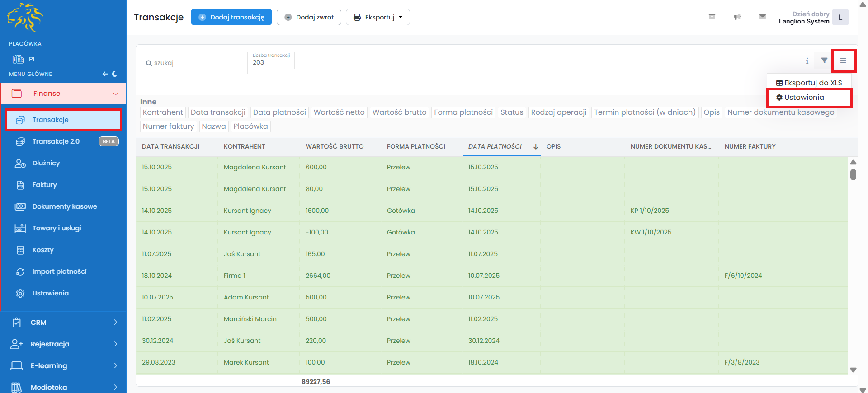This screenshot has height=393, width=868.
Task: Click the table vertical scrollbar thumb
Action: pyautogui.click(x=853, y=174)
